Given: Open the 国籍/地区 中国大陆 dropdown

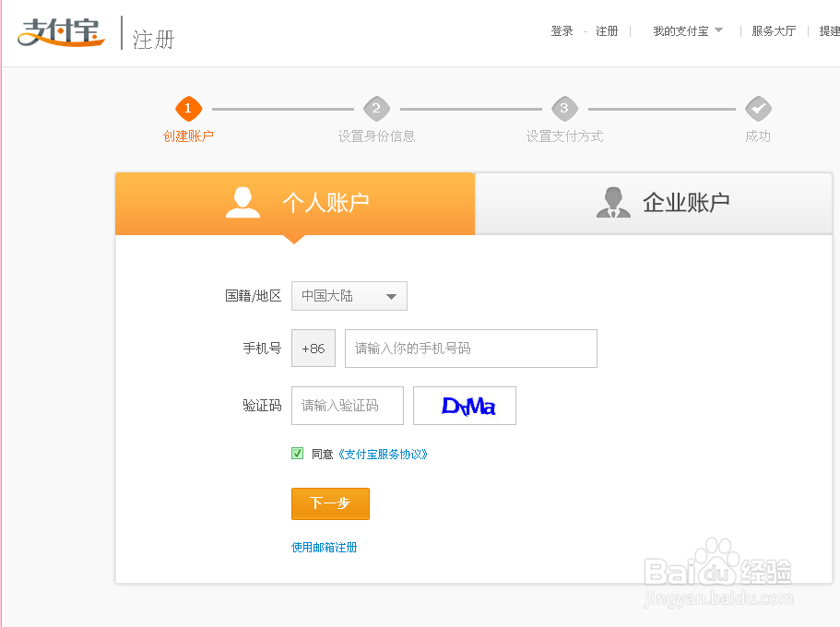Looking at the screenshot, I should pyautogui.click(x=349, y=296).
